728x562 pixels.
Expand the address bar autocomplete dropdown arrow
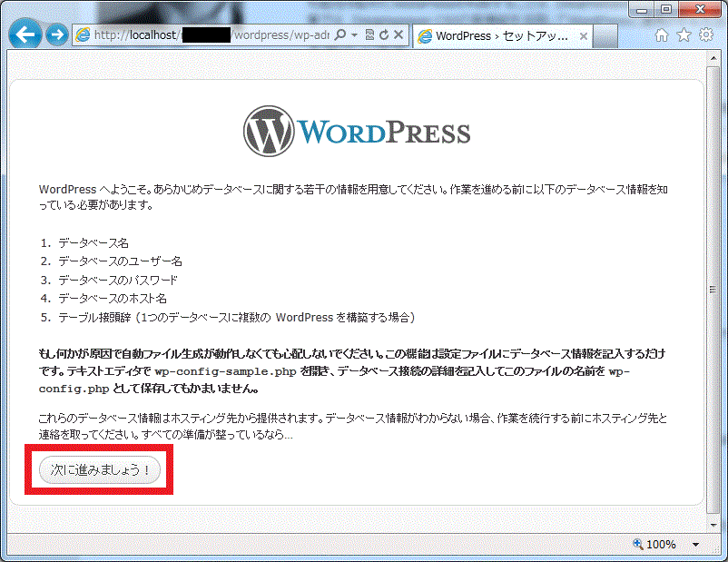point(353,35)
